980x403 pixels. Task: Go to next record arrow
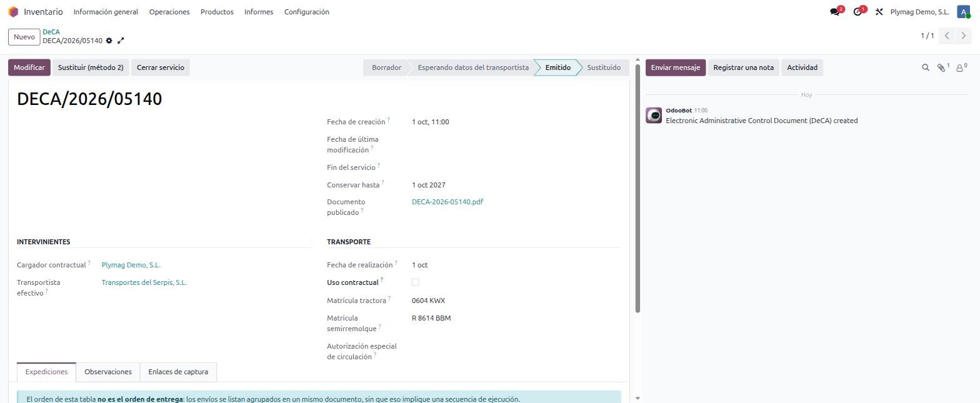(x=964, y=36)
